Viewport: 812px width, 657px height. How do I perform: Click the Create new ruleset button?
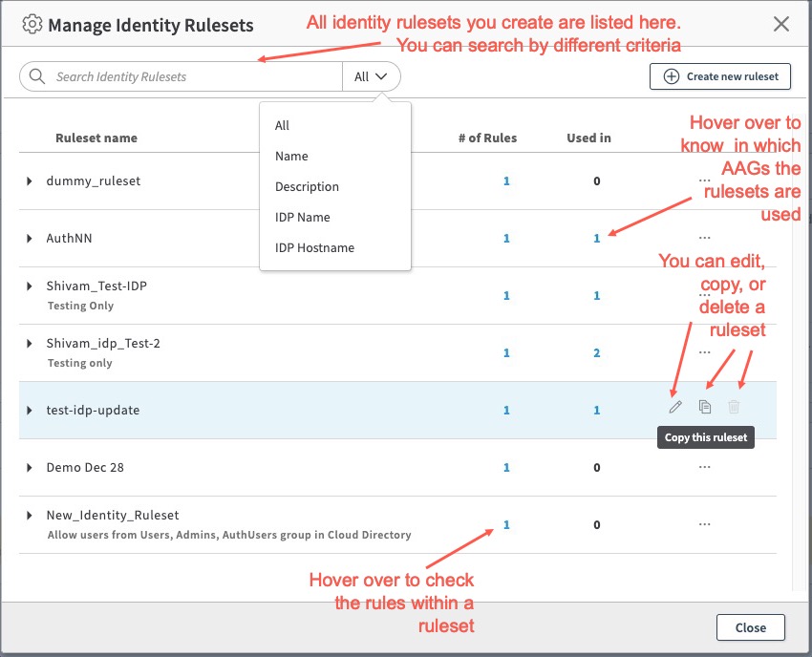[x=719, y=76]
